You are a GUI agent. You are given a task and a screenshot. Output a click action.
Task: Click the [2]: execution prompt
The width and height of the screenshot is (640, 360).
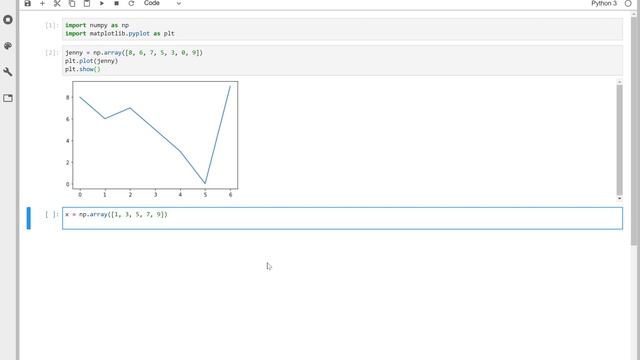coord(51,53)
